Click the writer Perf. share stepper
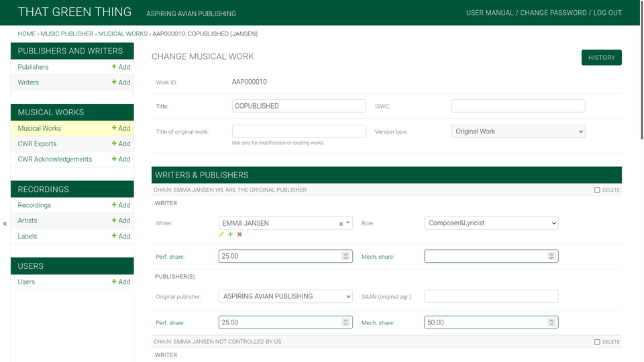Image resolution: width=644 pixels, height=362 pixels. [345, 256]
